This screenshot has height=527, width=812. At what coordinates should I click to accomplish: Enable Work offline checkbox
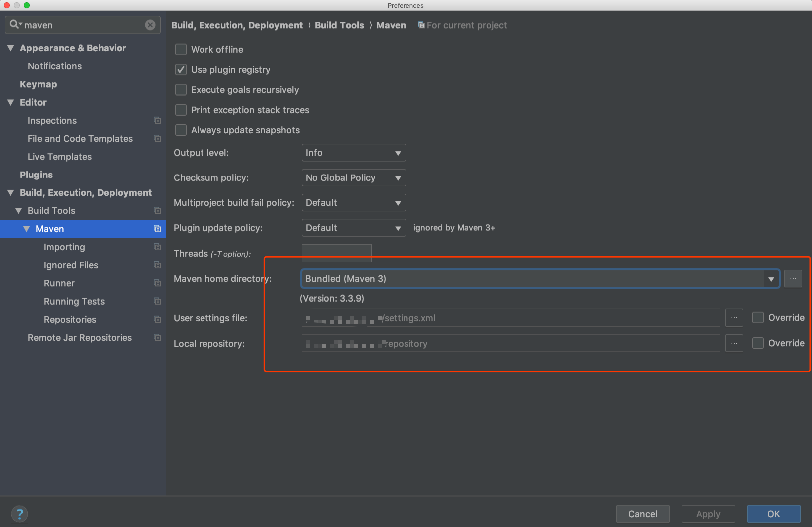[181, 49]
